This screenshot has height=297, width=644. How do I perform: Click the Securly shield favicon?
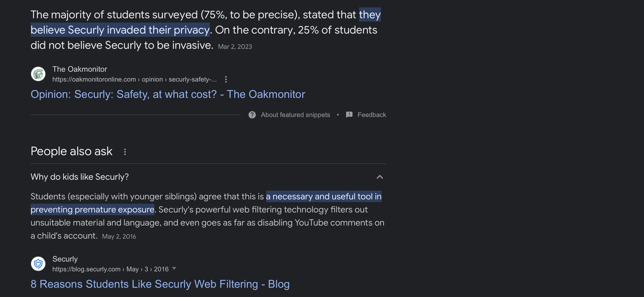pyautogui.click(x=38, y=264)
